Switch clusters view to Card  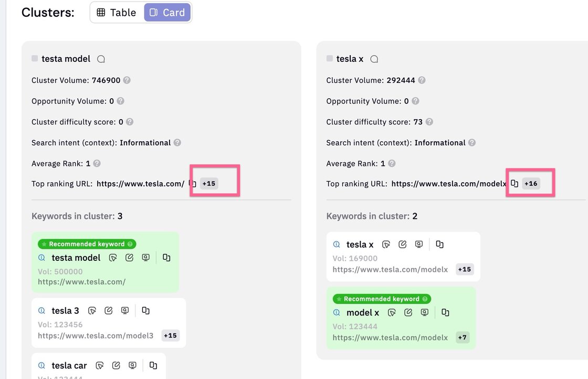[167, 13]
